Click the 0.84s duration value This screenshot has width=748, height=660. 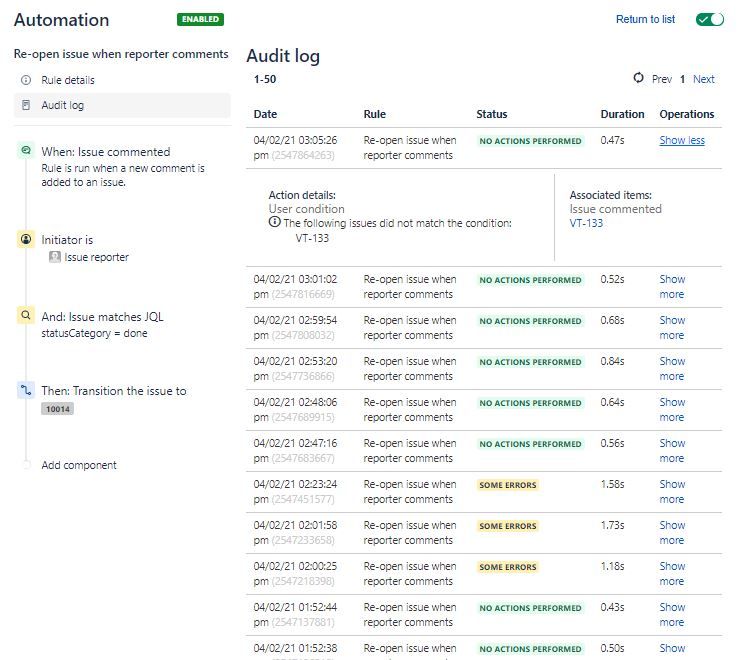(612, 361)
